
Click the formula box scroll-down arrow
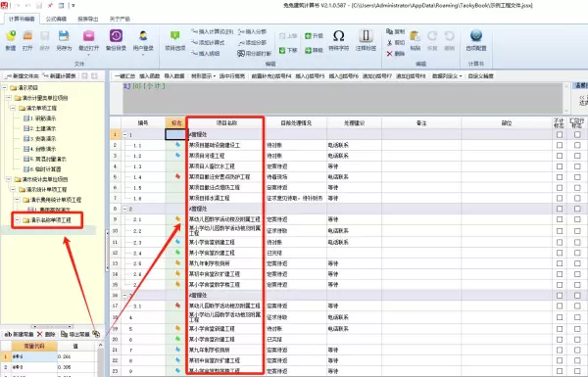(x=566, y=111)
